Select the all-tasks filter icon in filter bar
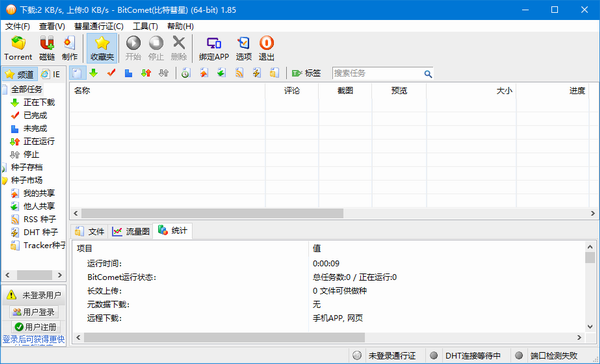Screen dimensions: 600x364 pos(77,73)
